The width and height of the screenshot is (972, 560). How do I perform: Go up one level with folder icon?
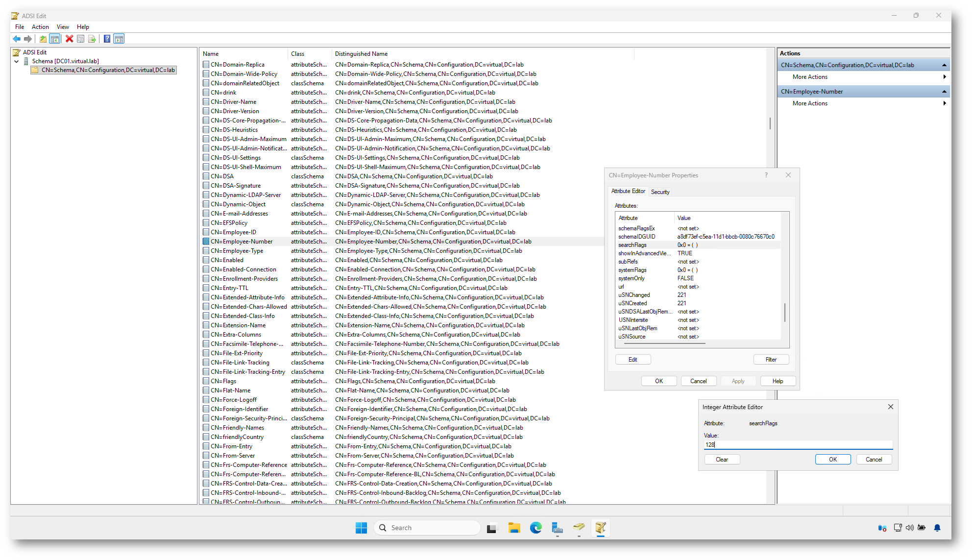(43, 39)
